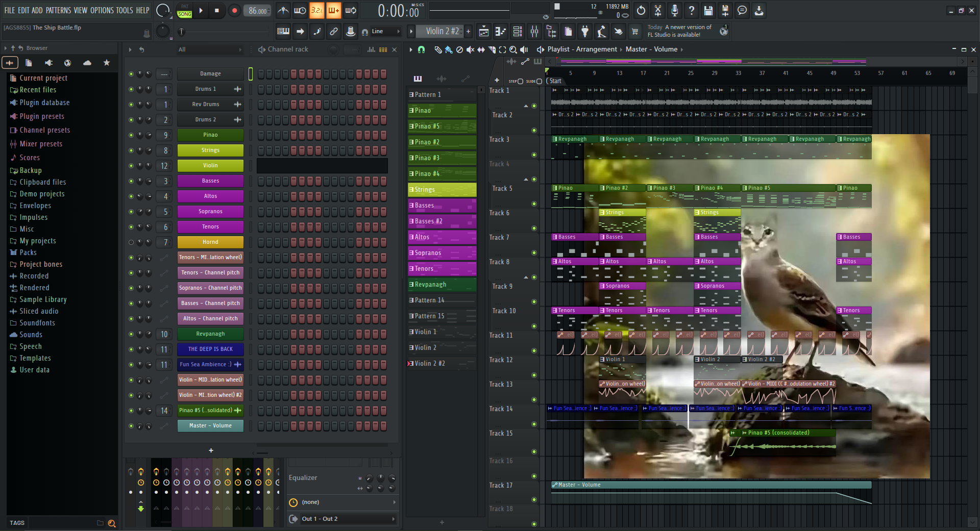Select the Paint brush tool in the playlist
The width and height of the screenshot is (980, 531).
point(449,49)
